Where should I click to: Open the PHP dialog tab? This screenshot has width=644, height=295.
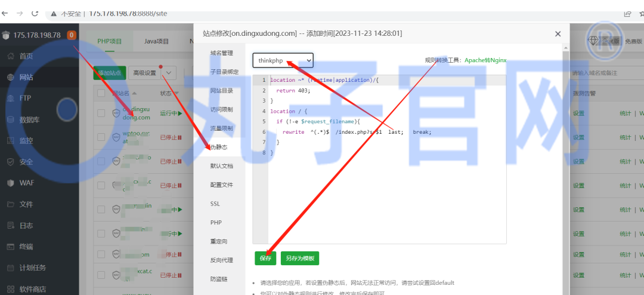216,223
